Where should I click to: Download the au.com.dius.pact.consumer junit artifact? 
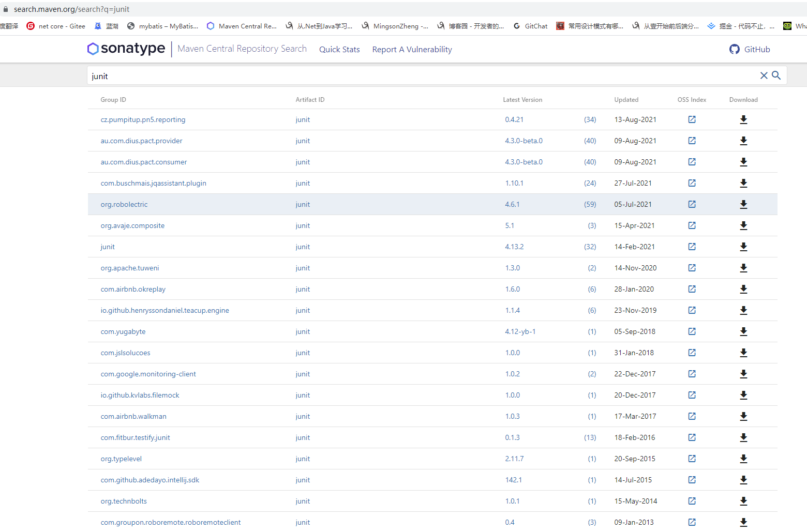tap(743, 162)
